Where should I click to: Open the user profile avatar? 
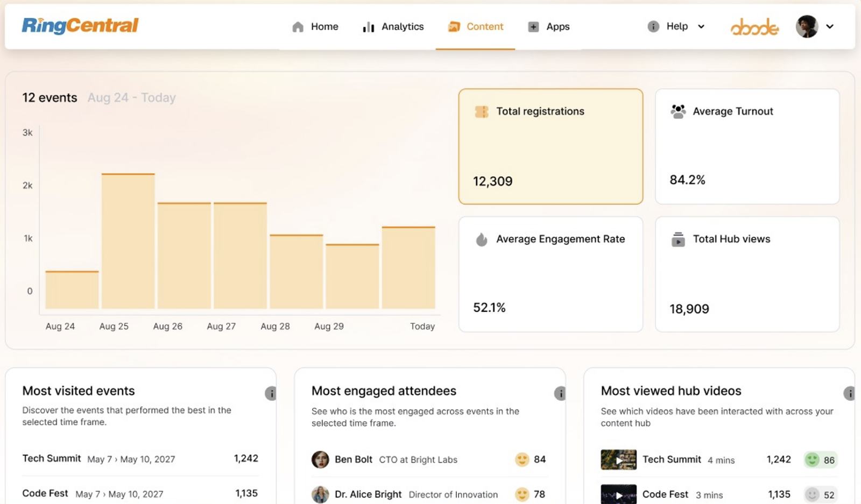tap(807, 26)
